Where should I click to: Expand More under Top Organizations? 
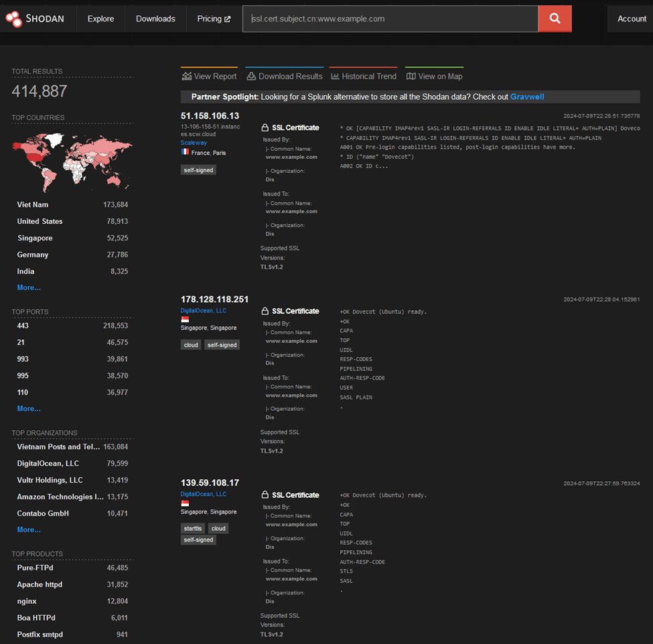[29, 530]
